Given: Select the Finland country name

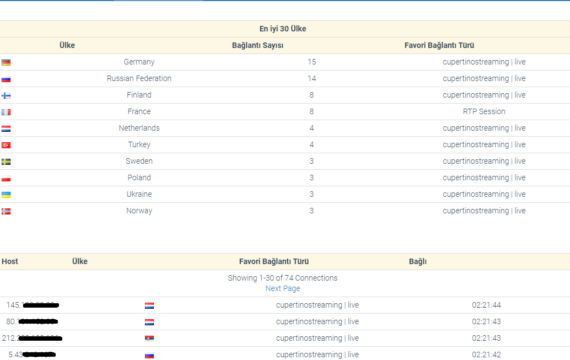Looking at the screenshot, I should [x=139, y=95].
